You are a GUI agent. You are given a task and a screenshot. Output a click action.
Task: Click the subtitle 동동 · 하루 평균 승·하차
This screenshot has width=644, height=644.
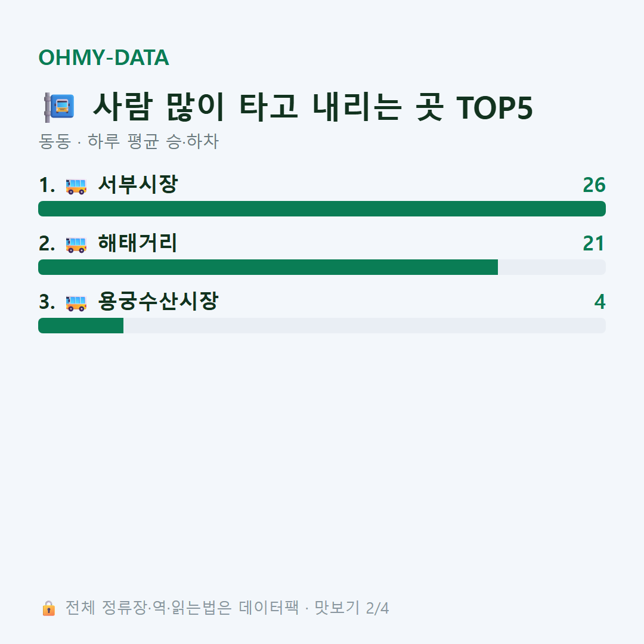(129, 141)
